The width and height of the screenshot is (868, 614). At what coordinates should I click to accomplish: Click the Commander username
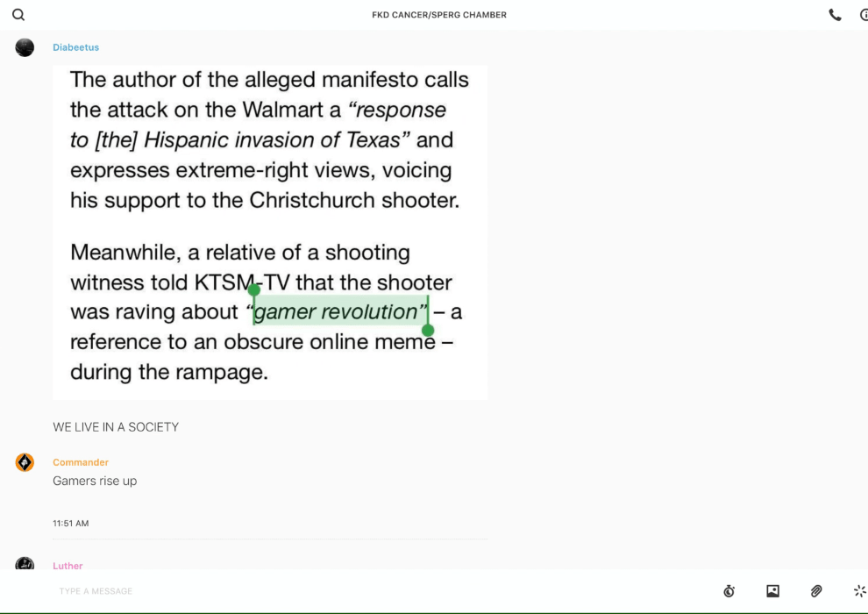pyautogui.click(x=81, y=462)
